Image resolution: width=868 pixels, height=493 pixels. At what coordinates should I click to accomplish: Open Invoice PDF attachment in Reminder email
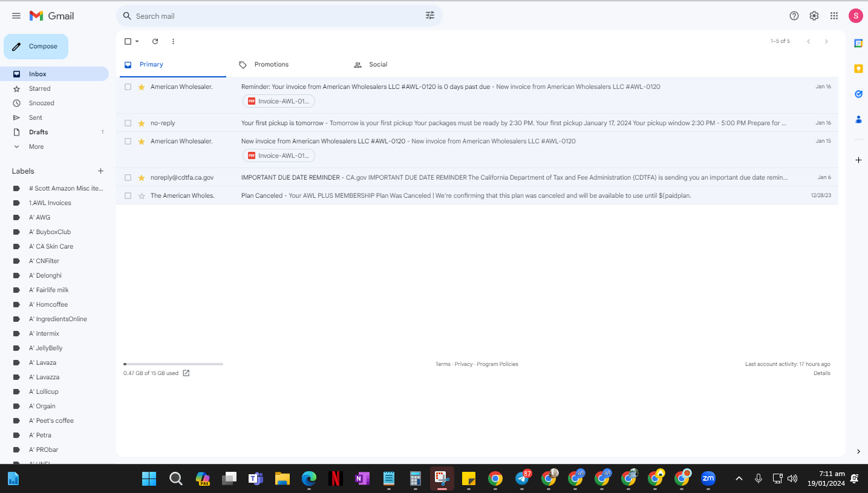(279, 101)
